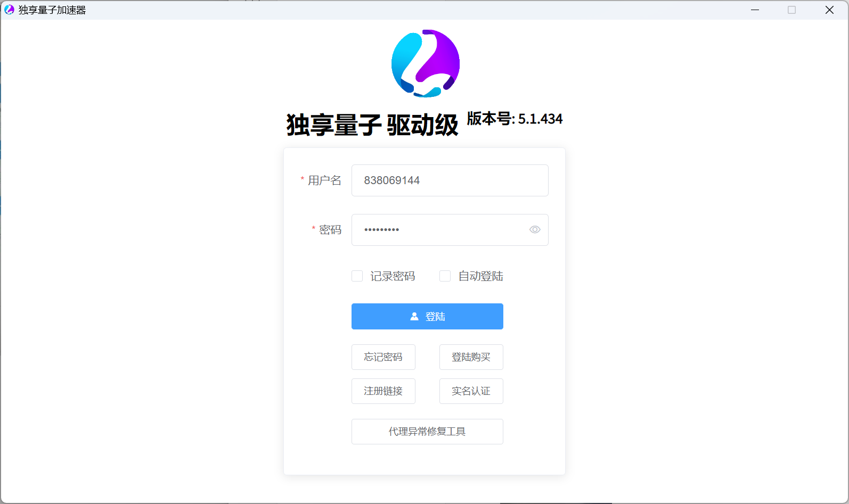849x504 pixels.
Task: Enable the 自动登陆 checkbox
Action: pos(445,276)
